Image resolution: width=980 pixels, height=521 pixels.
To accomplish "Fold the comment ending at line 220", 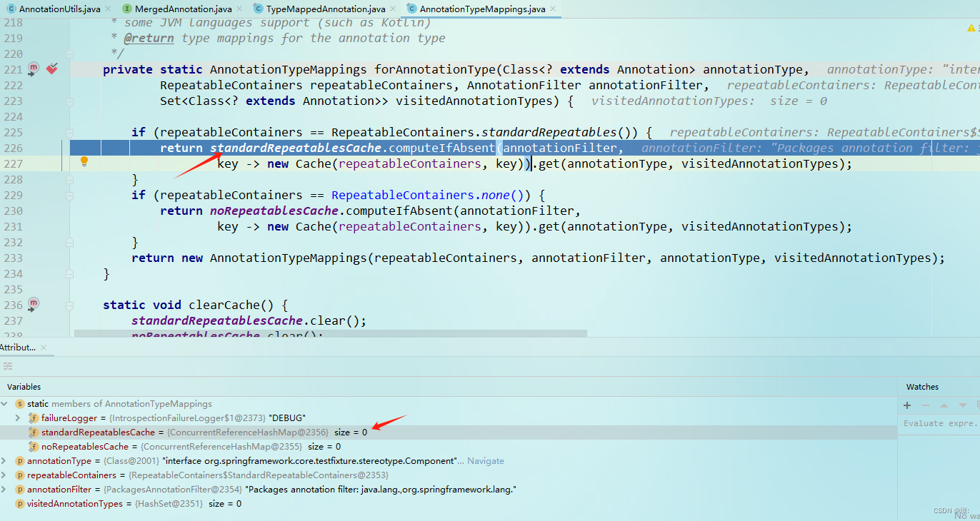I will click(x=69, y=54).
